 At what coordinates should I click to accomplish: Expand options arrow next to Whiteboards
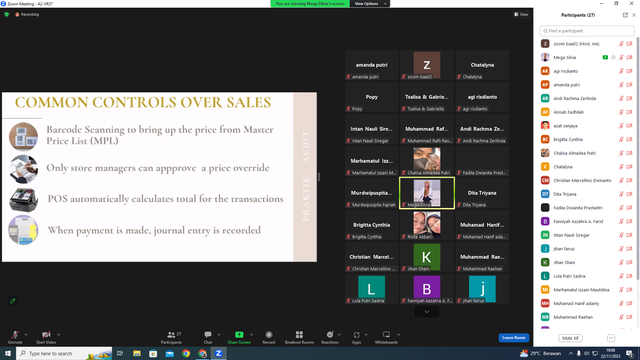click(x=399, y=335)
